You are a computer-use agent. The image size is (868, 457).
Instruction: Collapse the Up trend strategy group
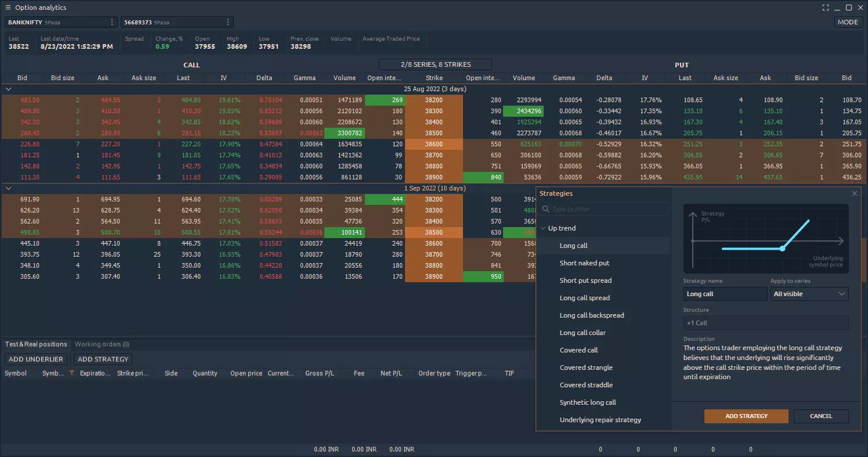click(543, 228)
